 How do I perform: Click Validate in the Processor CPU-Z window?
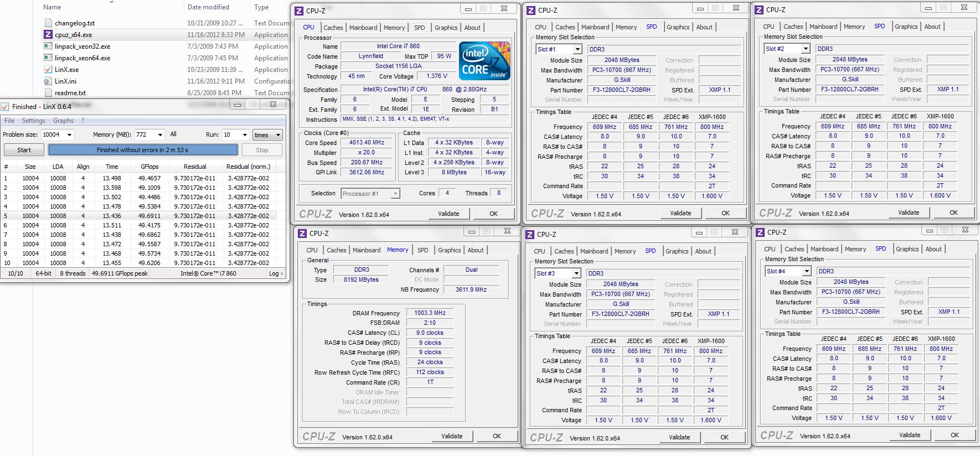coord(448,214)
